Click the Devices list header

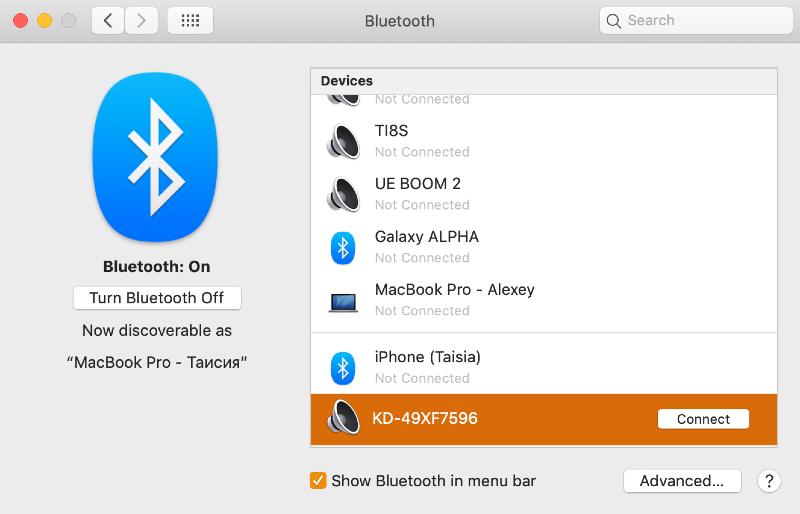click(x=544, y=81)
